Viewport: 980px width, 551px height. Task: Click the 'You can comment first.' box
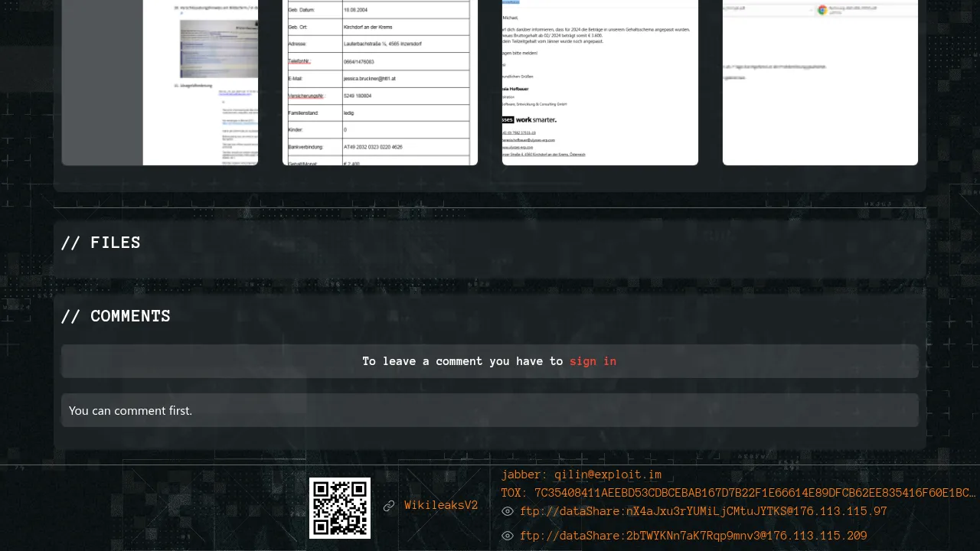(x=490, y=410)
